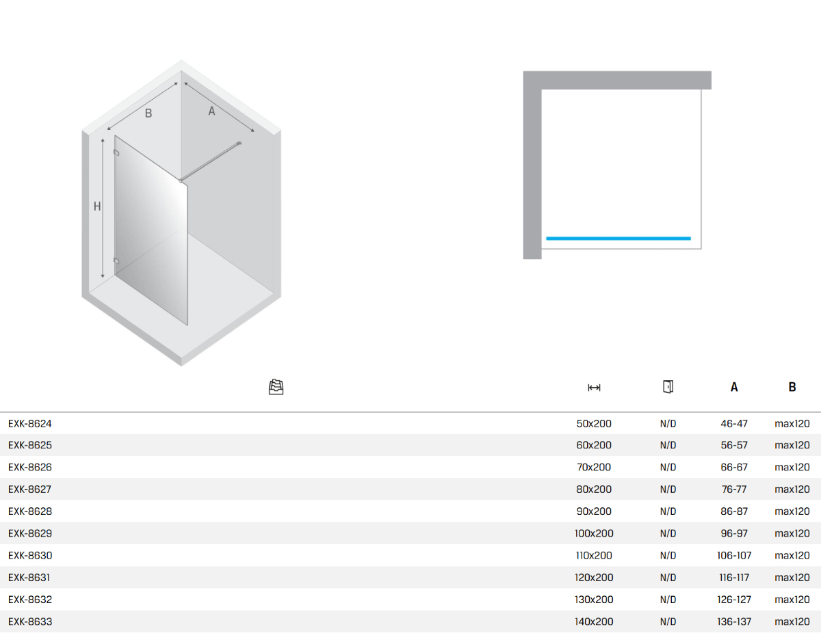Click the A dimension label in diagram
Image resolution: width=821 pixels, height=644 pixels.
coord(211,111)
